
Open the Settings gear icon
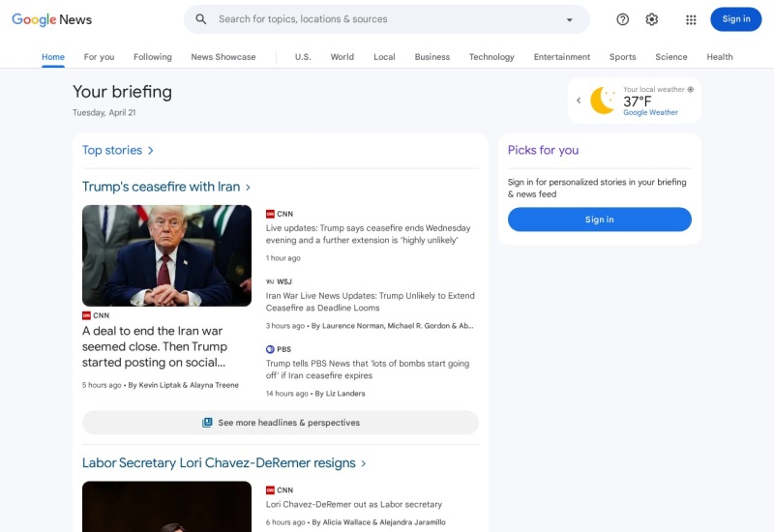pyautogui.click(x=651, y=19)
